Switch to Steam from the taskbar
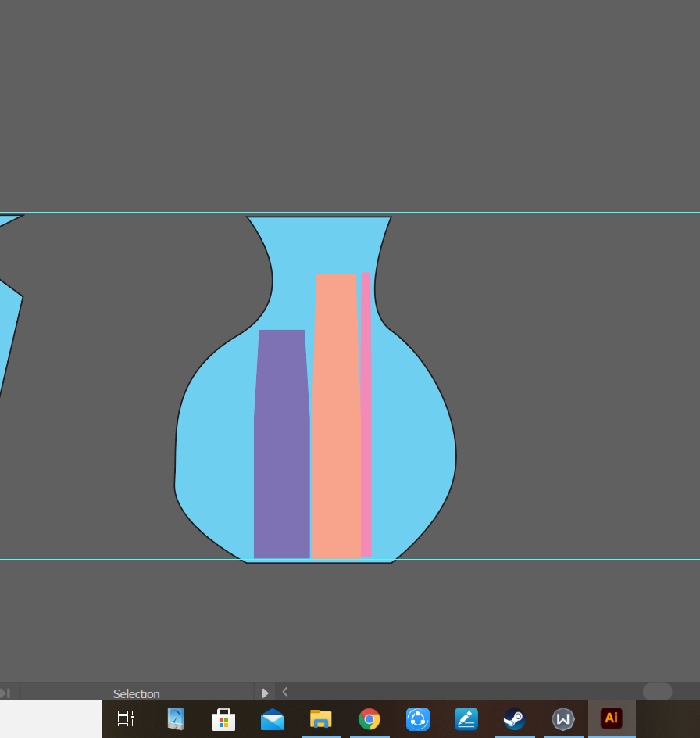Screen dimensions: 700x738 [515, 719]
